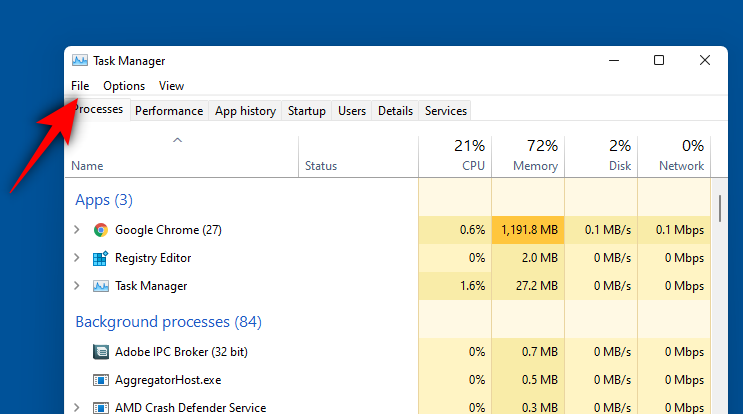The height and width of the screenshot is (414, 743).
Task: Switch to the Performance tab
Action: pos(169,111)
